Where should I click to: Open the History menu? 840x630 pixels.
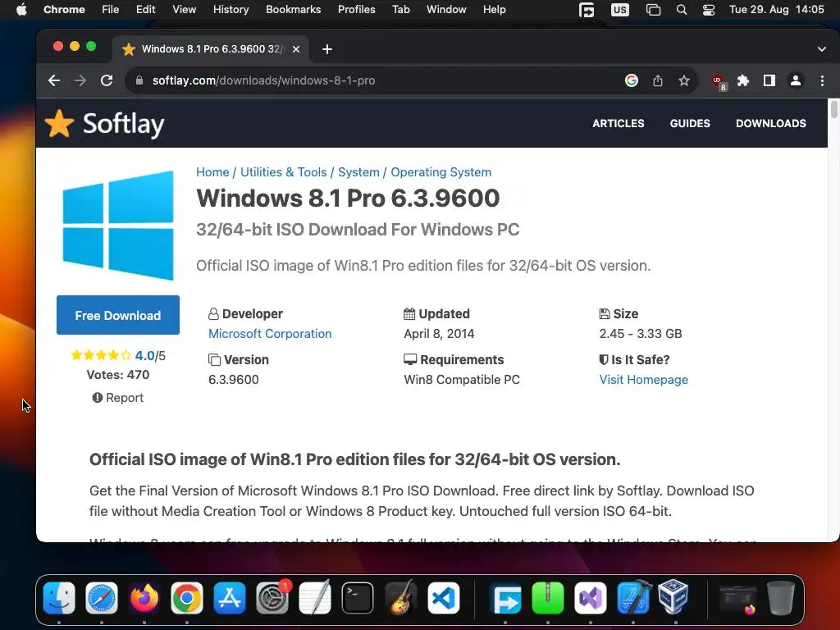pyautogui.click(x=231, y=10)
